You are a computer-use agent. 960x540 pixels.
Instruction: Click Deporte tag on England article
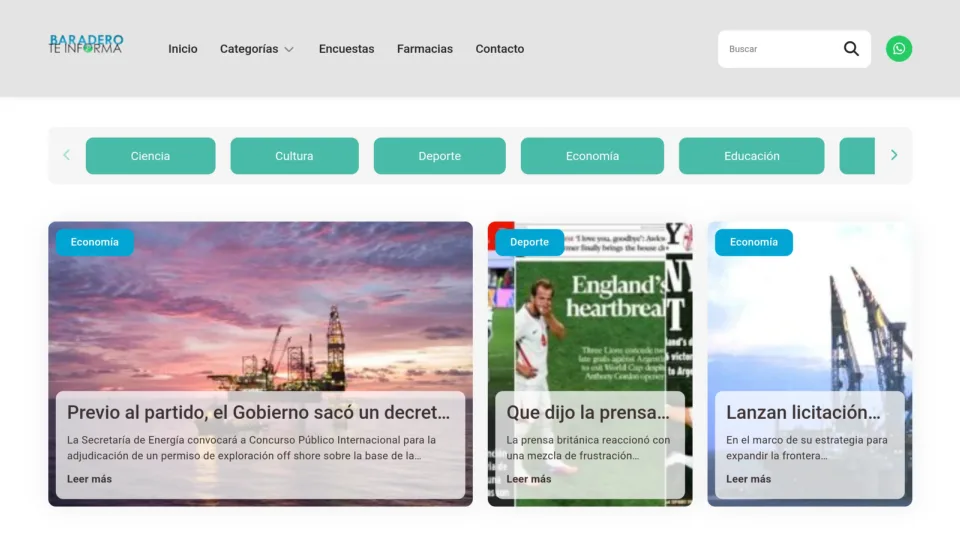pyautogui.click(x=529, y=242)
